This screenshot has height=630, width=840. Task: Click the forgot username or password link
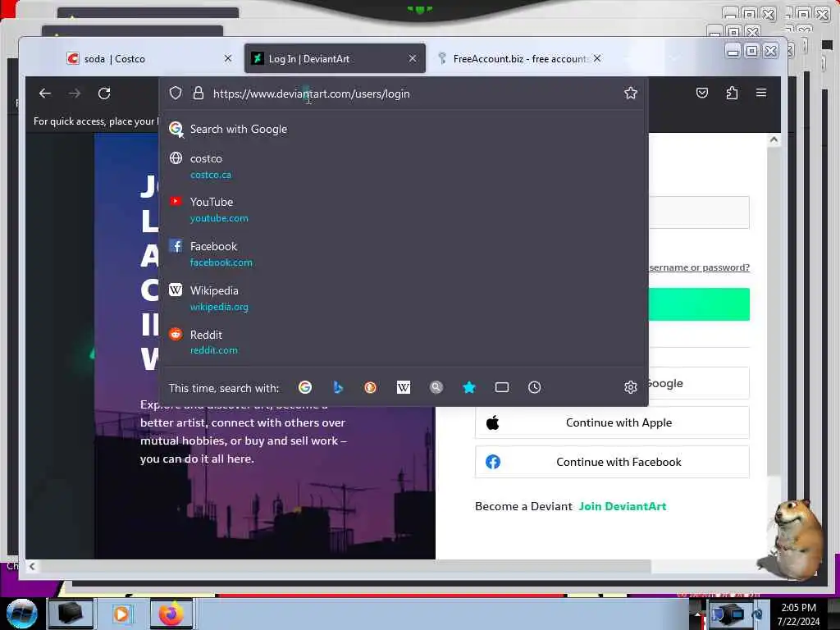click(x=699, y=267)
